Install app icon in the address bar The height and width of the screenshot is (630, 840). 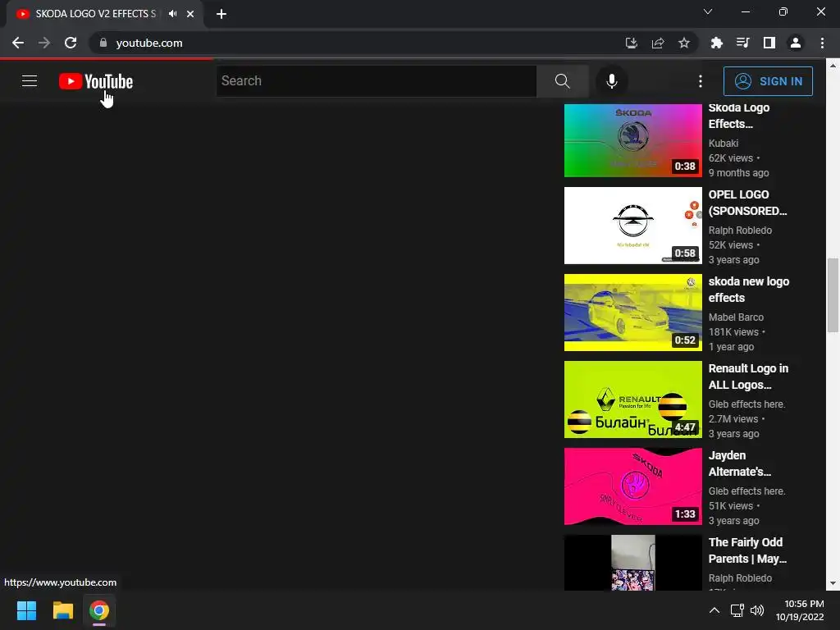(x=632, y=43)
